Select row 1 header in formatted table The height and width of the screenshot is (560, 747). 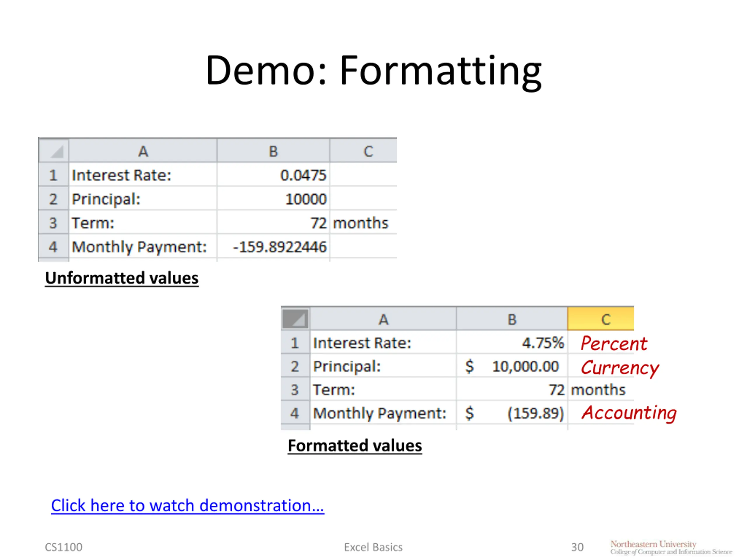click(x=295, y=343)
